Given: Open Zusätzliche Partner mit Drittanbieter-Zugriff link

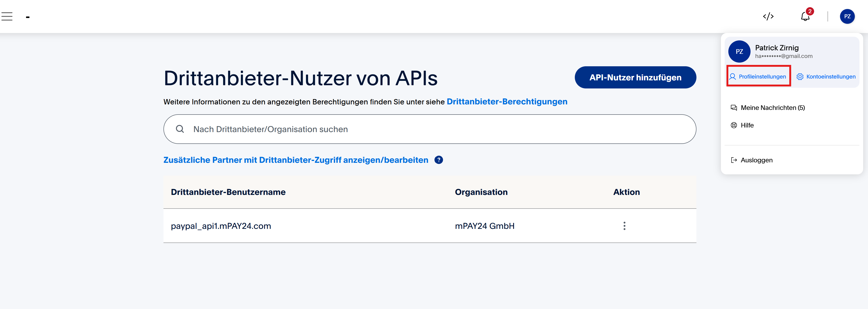Looking at the screenshot, I should pyautogui.click(x=295, y=160).
